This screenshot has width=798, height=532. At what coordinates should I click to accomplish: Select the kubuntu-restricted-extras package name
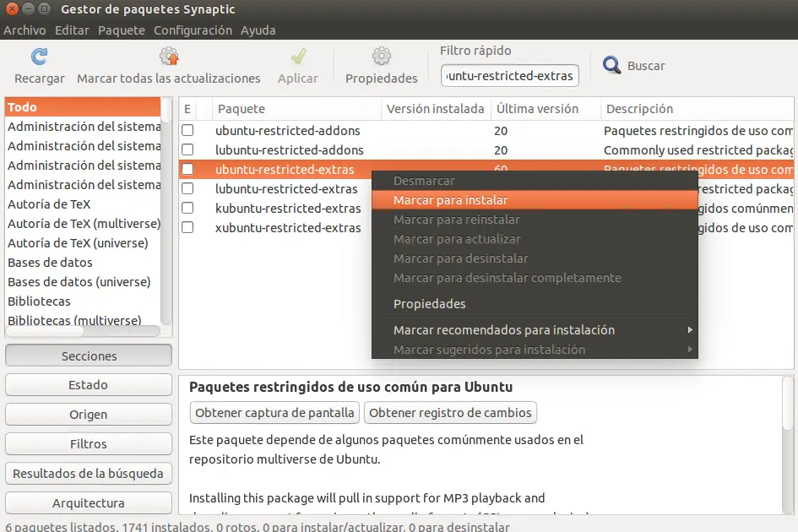click(x=288, y=209)
